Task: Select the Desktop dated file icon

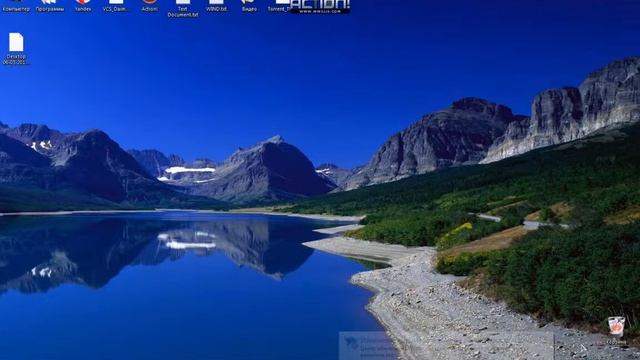Action: 16,49
